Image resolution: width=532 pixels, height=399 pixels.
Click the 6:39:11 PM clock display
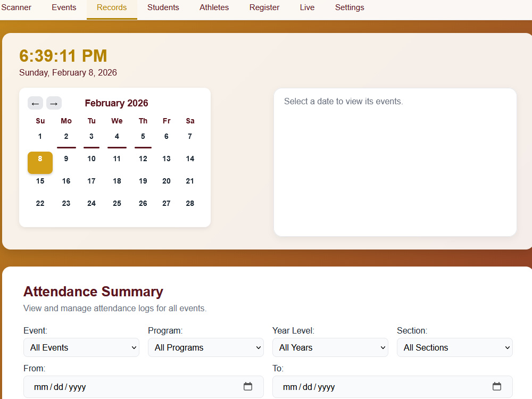[63, 56]
